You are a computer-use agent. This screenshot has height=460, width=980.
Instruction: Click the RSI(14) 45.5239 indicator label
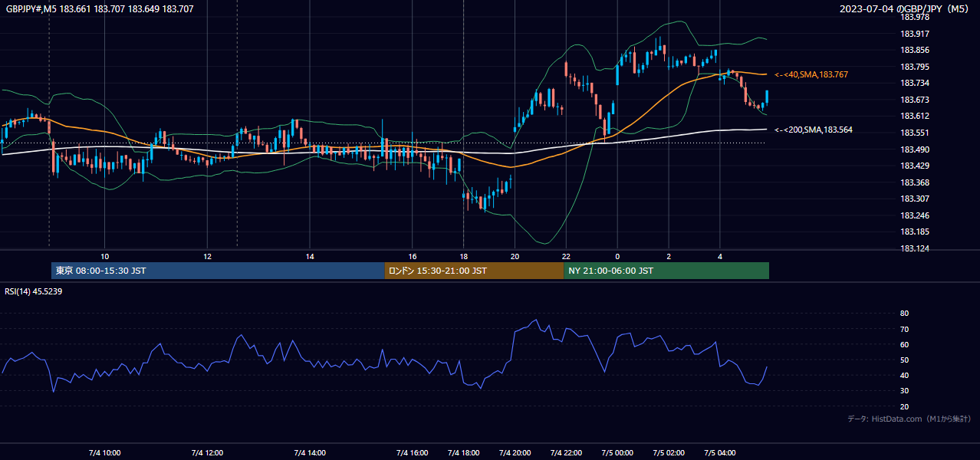(x=34, y=291)
